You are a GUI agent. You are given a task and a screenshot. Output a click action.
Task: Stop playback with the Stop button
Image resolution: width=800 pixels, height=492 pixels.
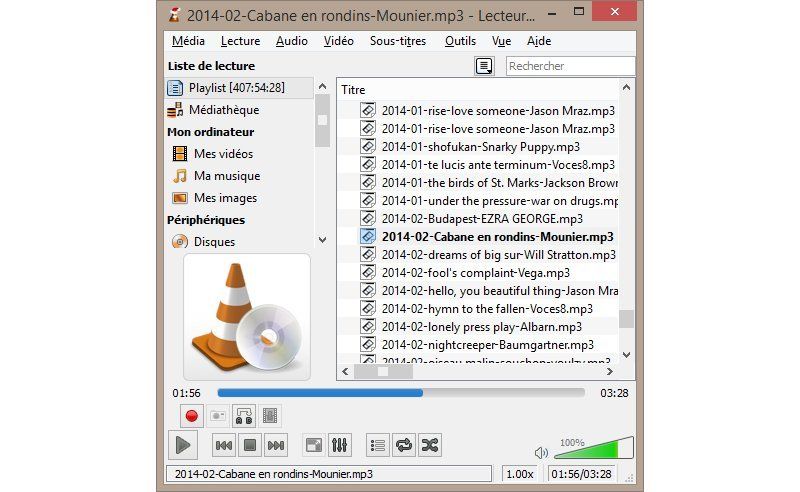click(x=251, y=445)
